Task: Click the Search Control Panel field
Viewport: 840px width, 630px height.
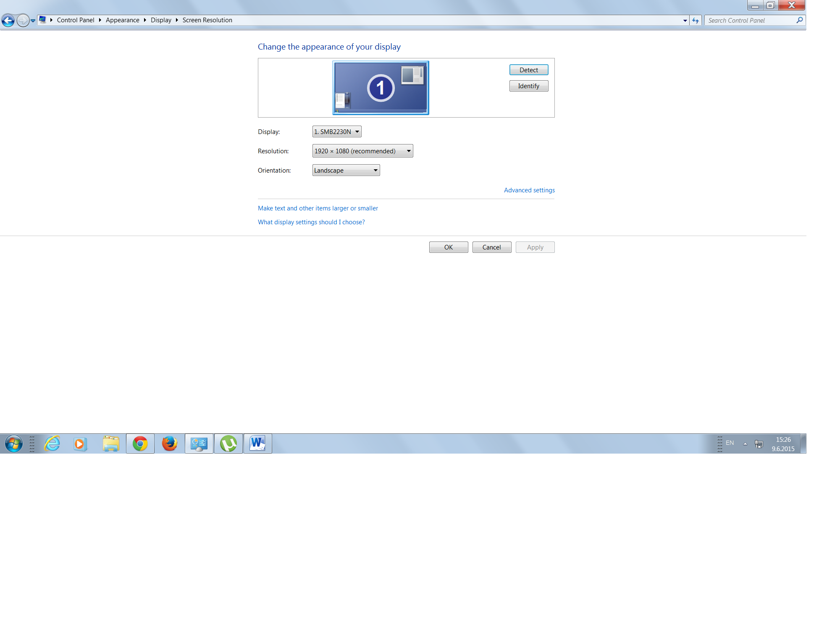Action: pos(750,20)
